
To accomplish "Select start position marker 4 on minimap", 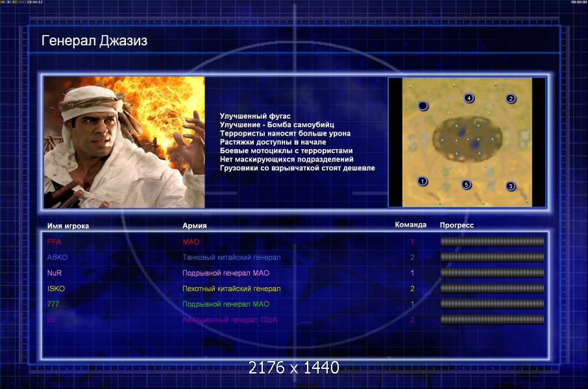I will click(469, 98).
